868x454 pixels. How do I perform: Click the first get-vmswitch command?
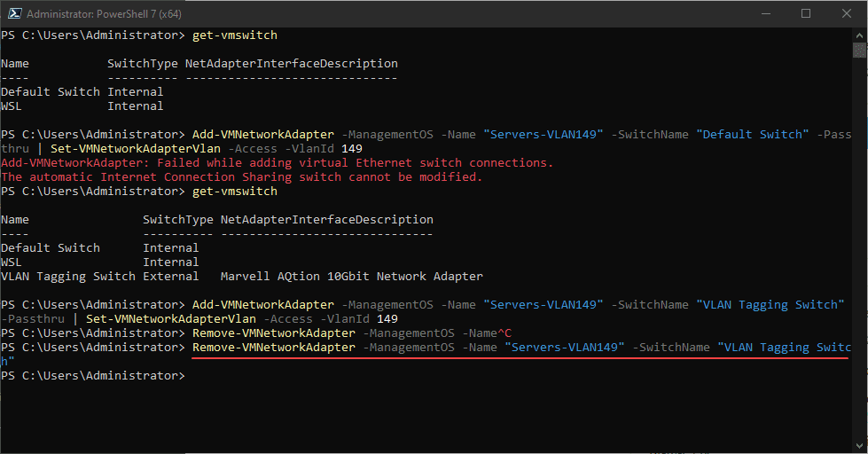tap(234, 35)
